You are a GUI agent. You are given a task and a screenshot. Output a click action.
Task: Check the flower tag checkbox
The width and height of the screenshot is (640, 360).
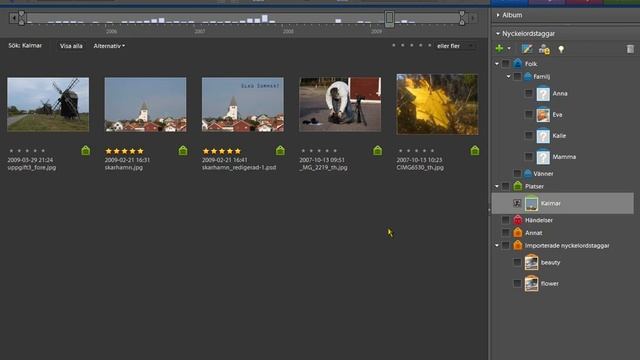(517, 284)
